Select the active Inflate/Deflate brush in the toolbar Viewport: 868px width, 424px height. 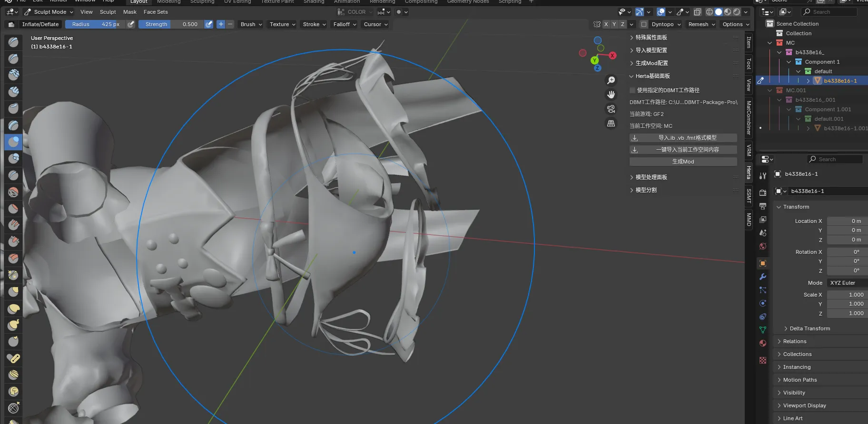(13, 142)
